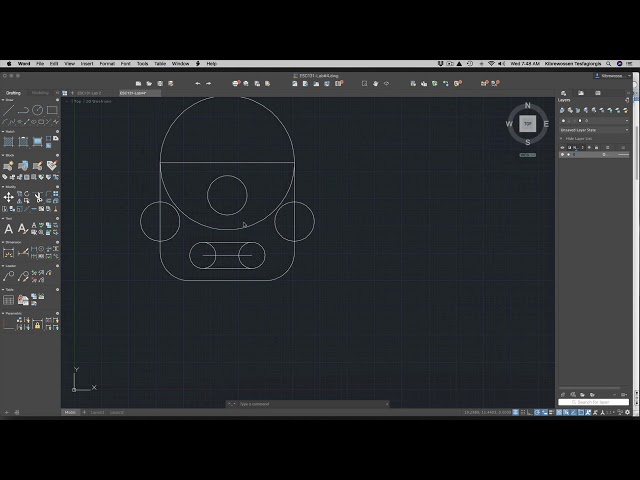Collapse the Leader panel section
Screen dimensions: 640x480
point(3,266)
